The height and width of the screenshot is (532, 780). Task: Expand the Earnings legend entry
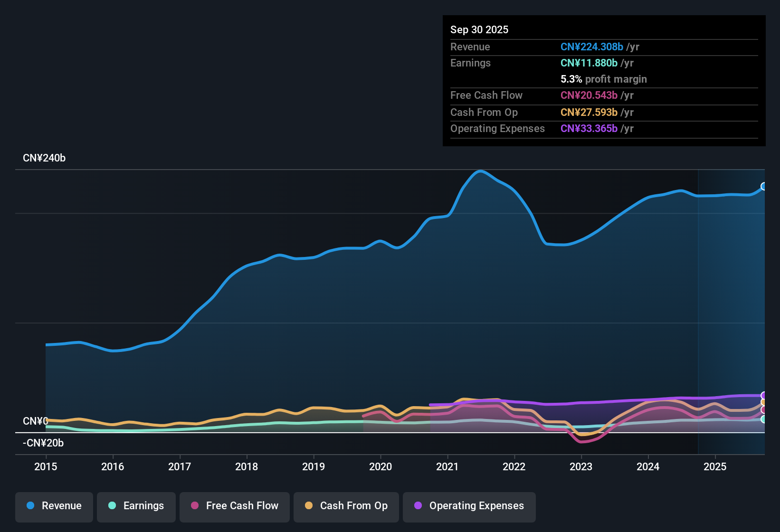(136, 506)
